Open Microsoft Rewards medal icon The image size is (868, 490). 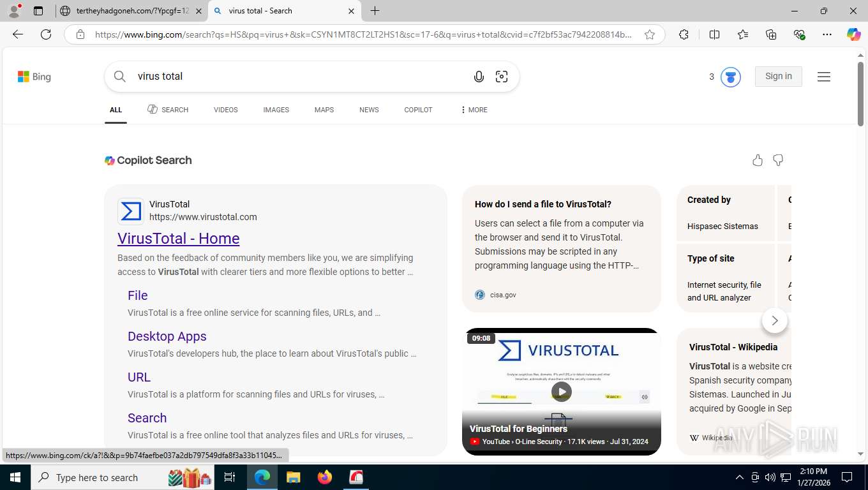(731, 77)
